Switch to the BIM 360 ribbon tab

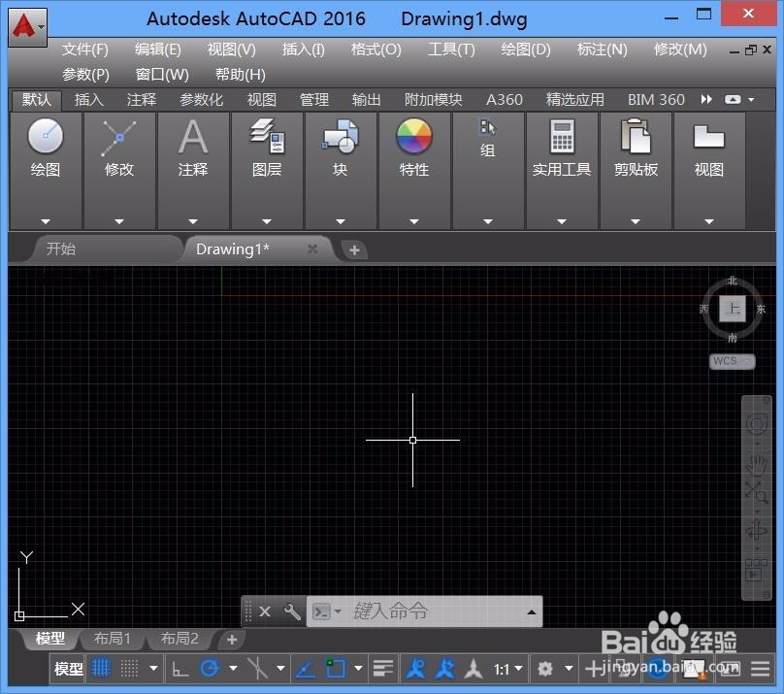(656, 100)
